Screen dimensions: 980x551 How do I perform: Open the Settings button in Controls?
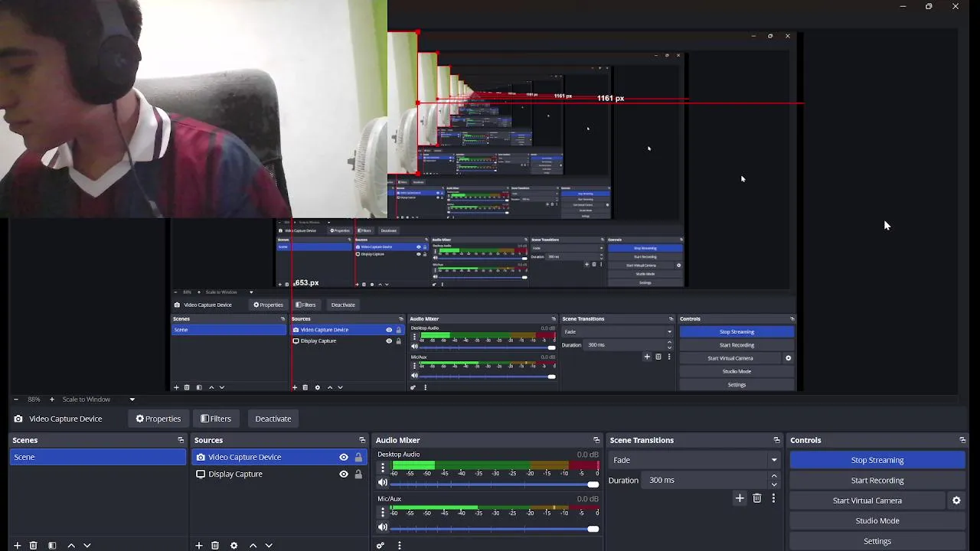877,541
